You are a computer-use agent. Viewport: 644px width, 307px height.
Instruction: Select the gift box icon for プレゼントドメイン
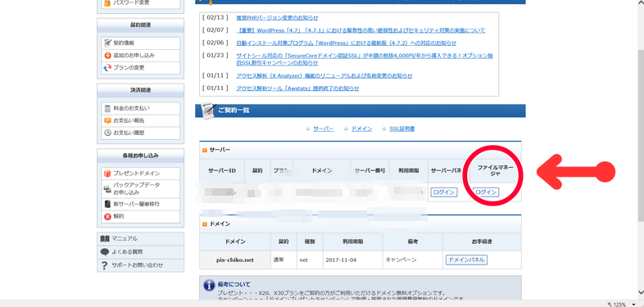(107, 174)
